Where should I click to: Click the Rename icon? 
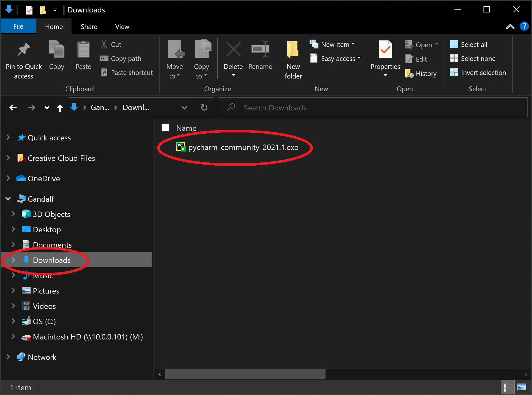point(260,49)
